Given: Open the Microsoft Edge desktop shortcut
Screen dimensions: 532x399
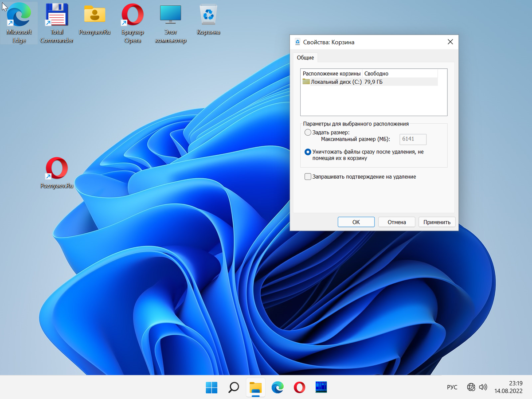Looking at the screenshot, I should [19, 23].
